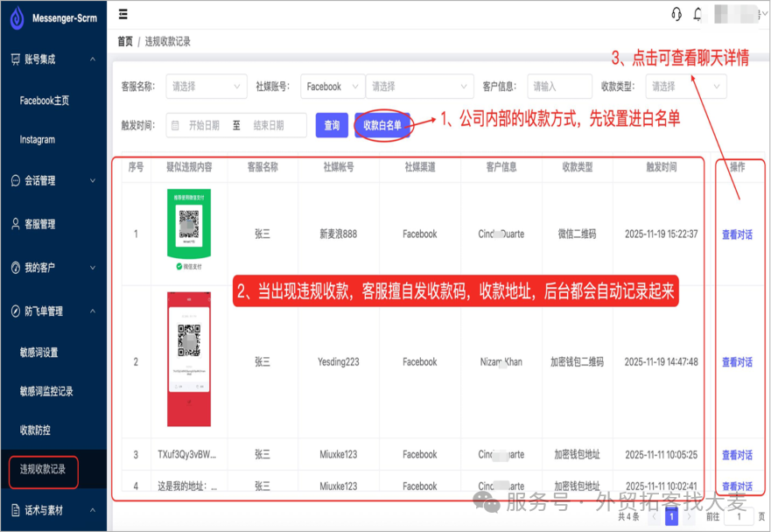View conversation for row 3 record

click(737, 455)
